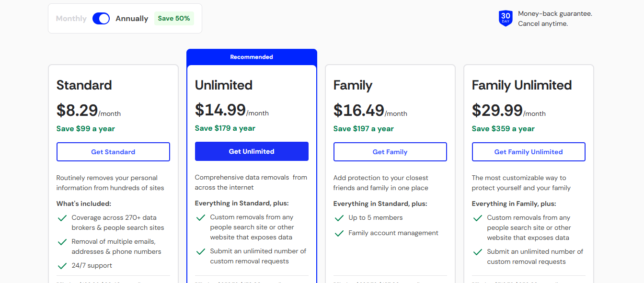This screenshot has width=644, height=283.
Task: Click the Money-back guarantee text
Action: pyautogui.click(x=555, y=14)
